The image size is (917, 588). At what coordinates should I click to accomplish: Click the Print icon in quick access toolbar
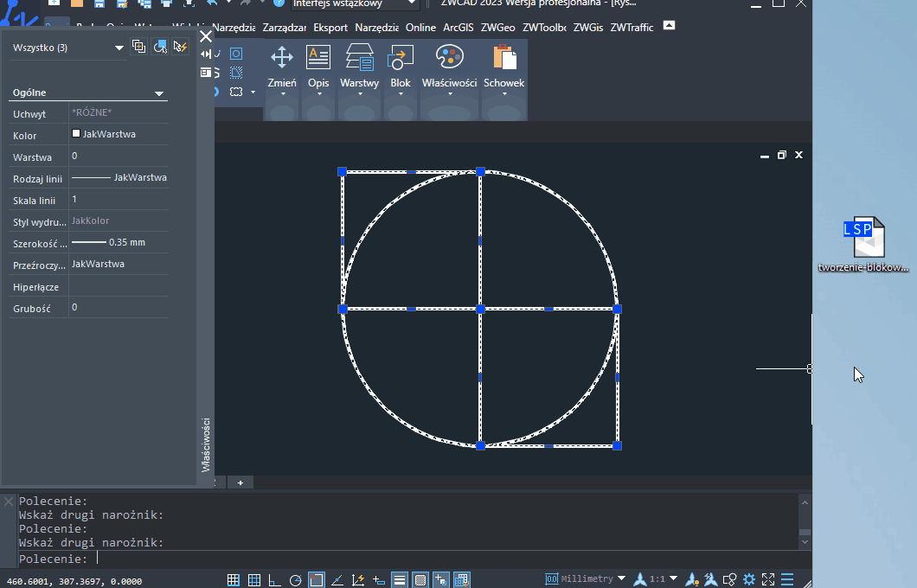click(166, 3)
